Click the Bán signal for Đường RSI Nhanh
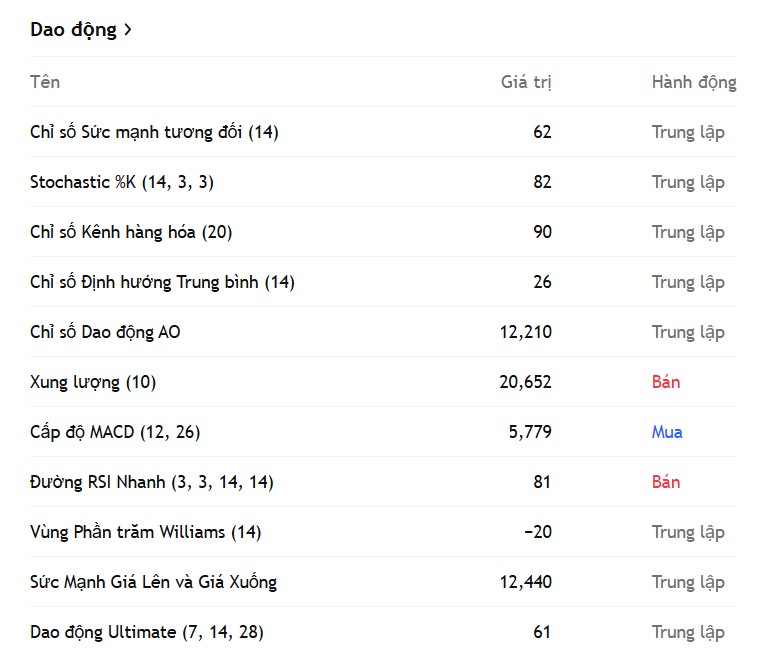The width and height of the screenshot is (761, 667). coord(666,482)
